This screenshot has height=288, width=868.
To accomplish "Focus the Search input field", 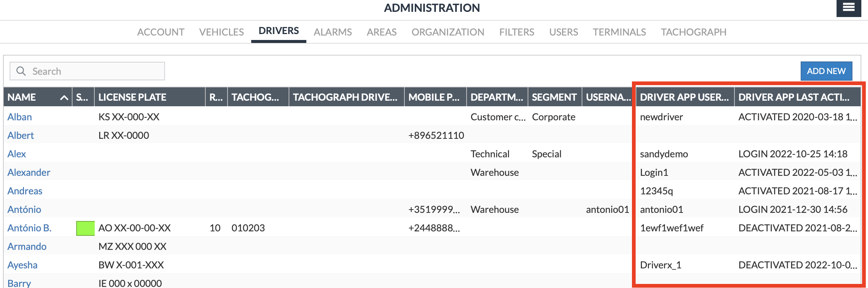I will pos(87,71).
